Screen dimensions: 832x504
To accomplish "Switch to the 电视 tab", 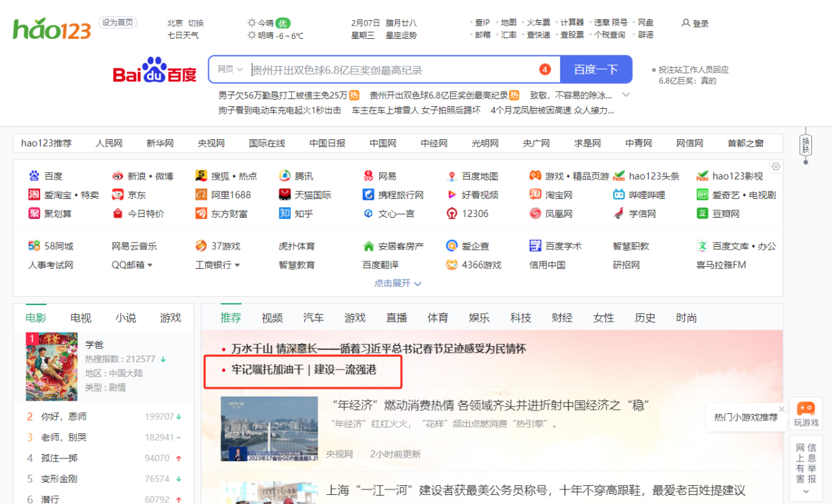I will (80, 318).
